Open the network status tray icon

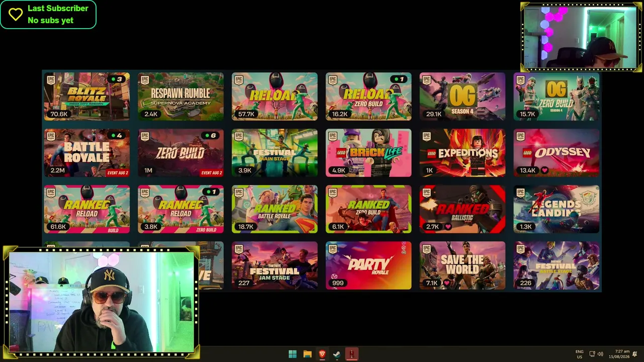[x=592, y=354]
